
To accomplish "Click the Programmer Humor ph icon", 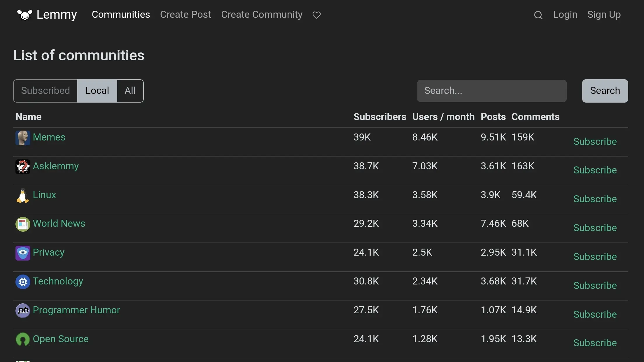I will [23, 311].
